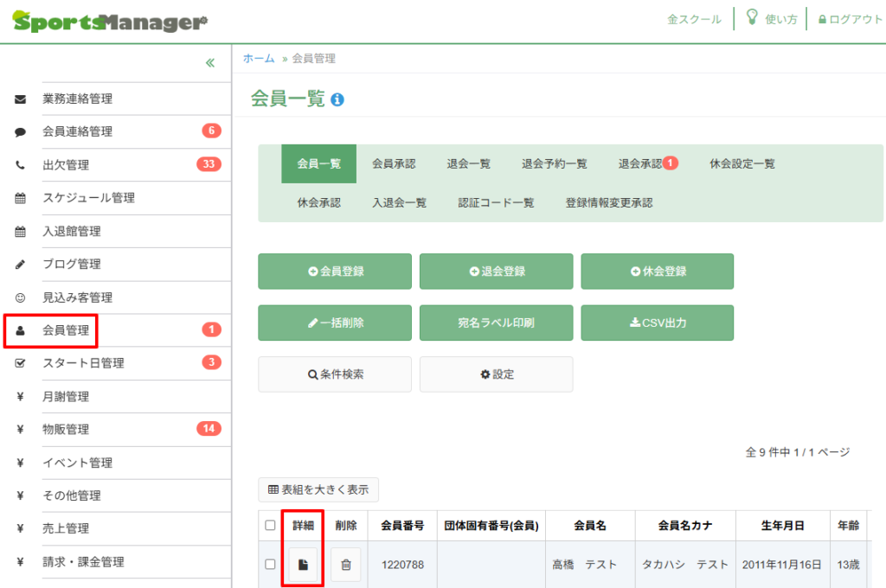
Task: Log out via ログアウト link
Action: click(850, 19)
